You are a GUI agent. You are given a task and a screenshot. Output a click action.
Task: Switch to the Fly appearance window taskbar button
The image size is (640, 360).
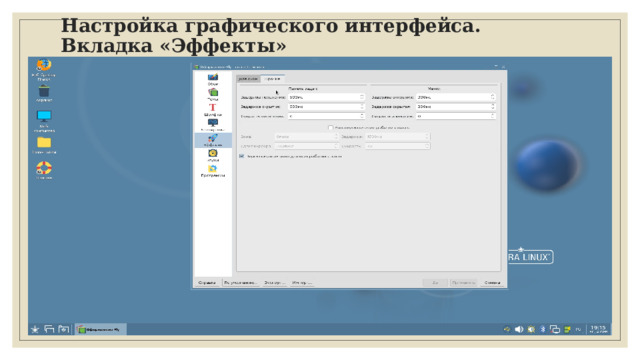(x=100, y=329)
